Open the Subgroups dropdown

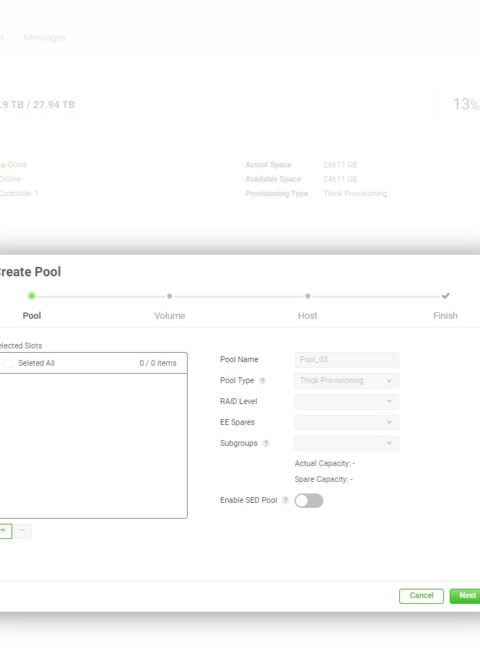[x=347, y=443]
